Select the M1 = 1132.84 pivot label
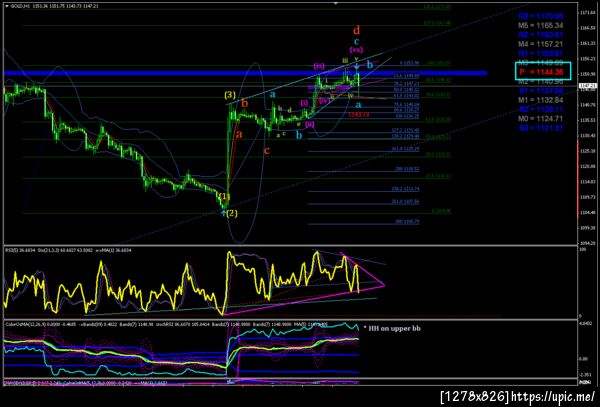The height and width of the screenshot is (407, 600). coord(540,100)
